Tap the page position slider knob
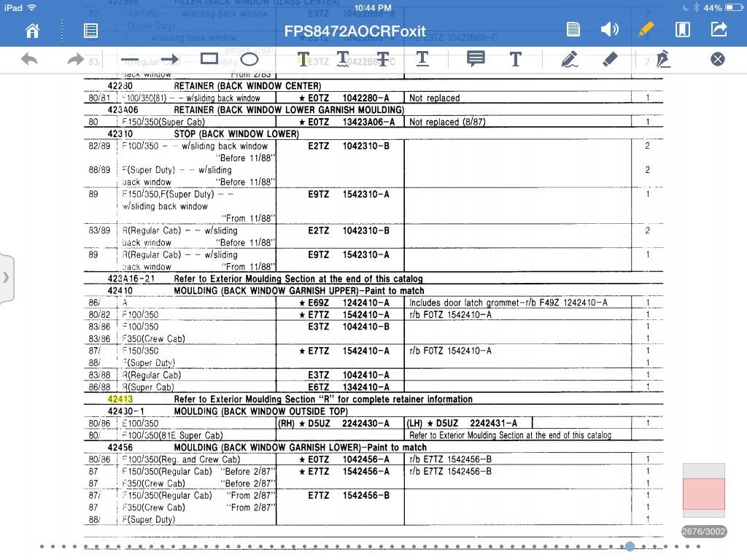 [630, 546]
